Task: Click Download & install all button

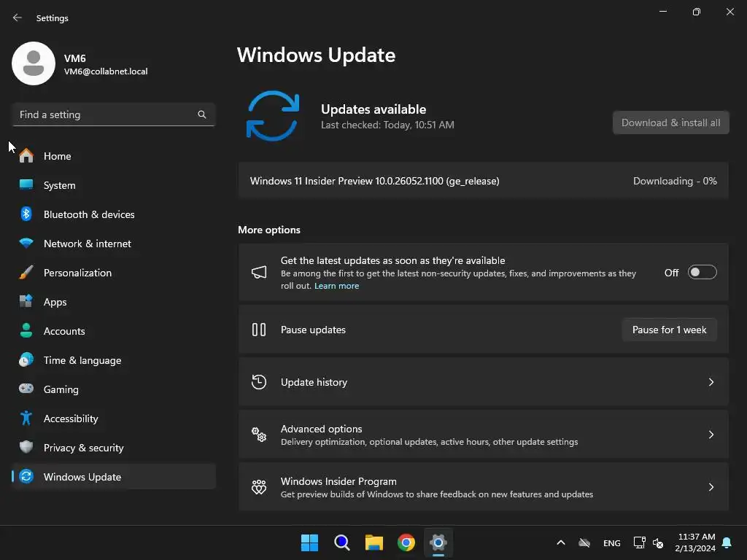Action: (x=671, y=122)
